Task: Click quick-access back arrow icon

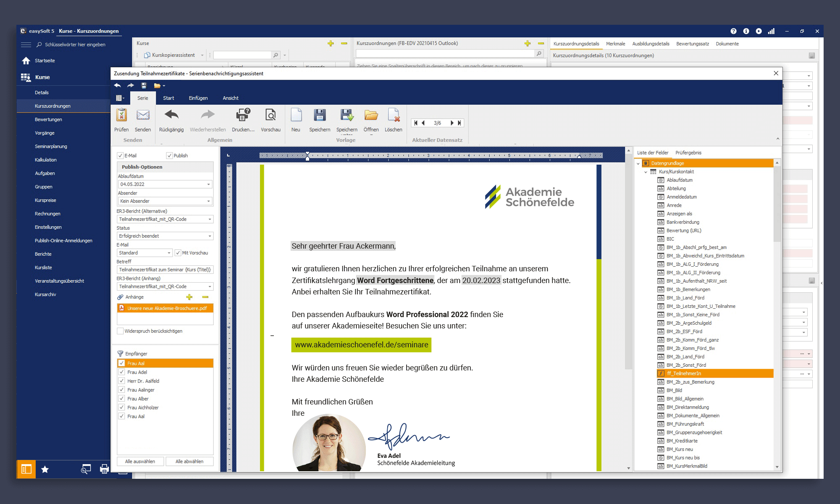Action: (x=118, y=86)
